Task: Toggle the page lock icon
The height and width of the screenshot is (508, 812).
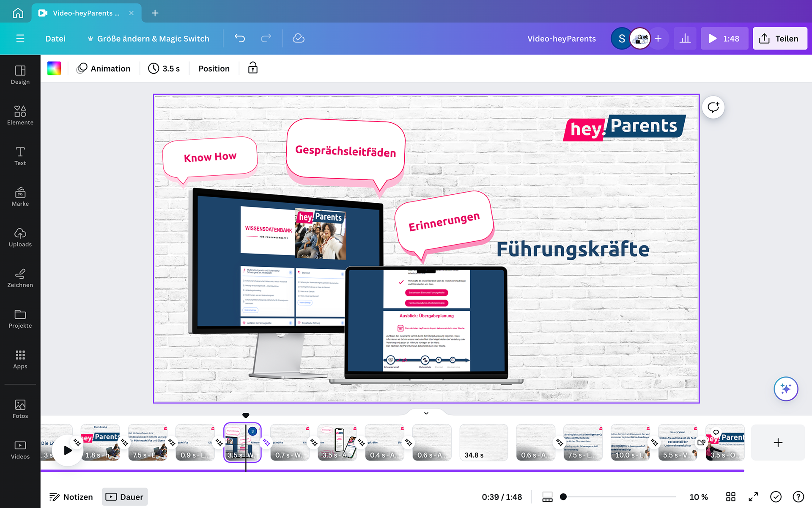Action: [253, 68]
